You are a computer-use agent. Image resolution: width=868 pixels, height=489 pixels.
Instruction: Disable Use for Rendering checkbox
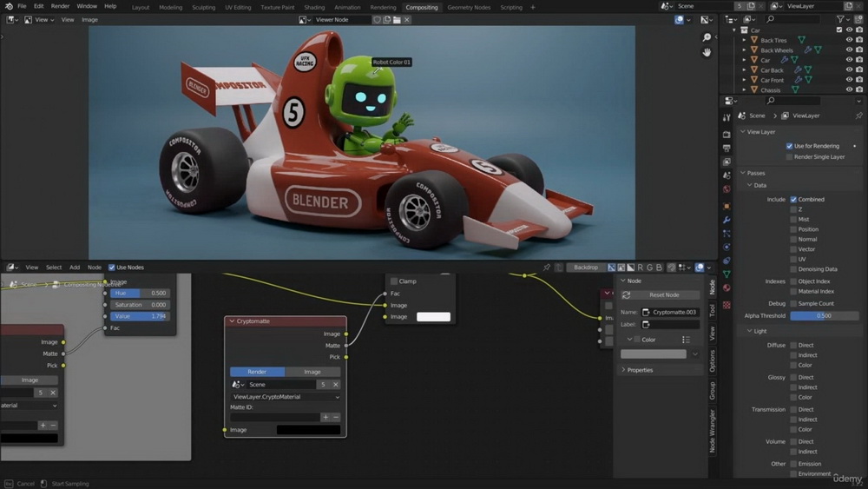pyautogui.click(x=789, y=146)
